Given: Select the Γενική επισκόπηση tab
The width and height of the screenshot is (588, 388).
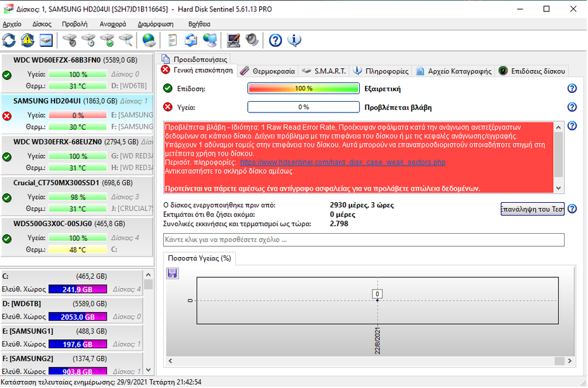Looking at the screenshot, I should point(197,70).
